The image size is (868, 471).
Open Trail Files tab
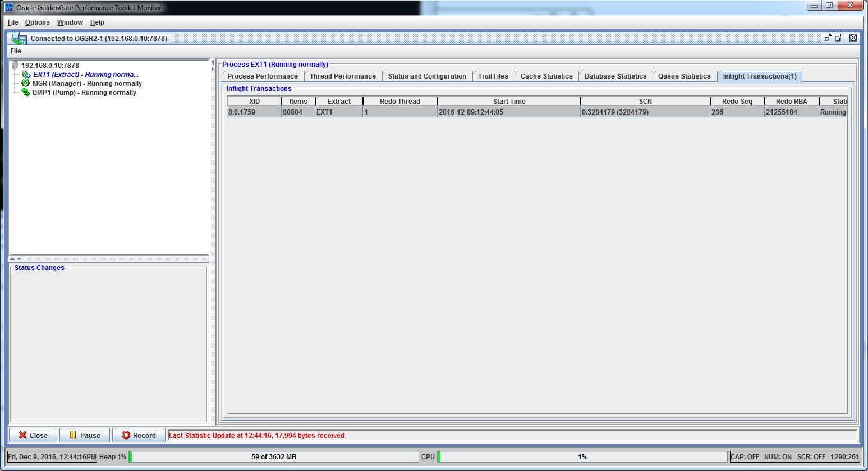493,76
